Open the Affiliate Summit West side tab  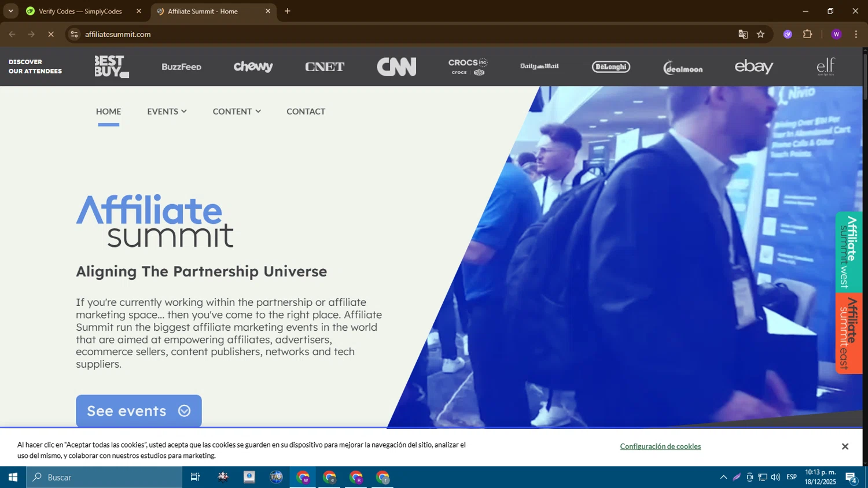(849, 252)
